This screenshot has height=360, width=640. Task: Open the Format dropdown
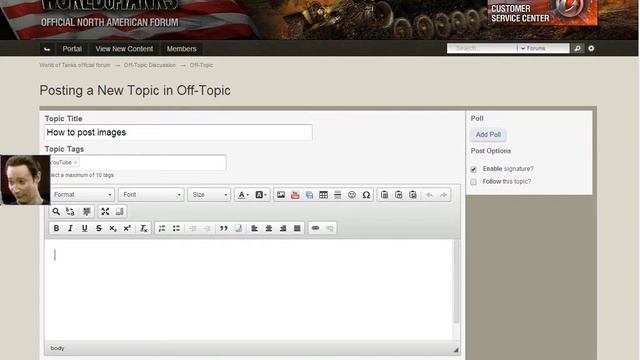pos(82,195)
